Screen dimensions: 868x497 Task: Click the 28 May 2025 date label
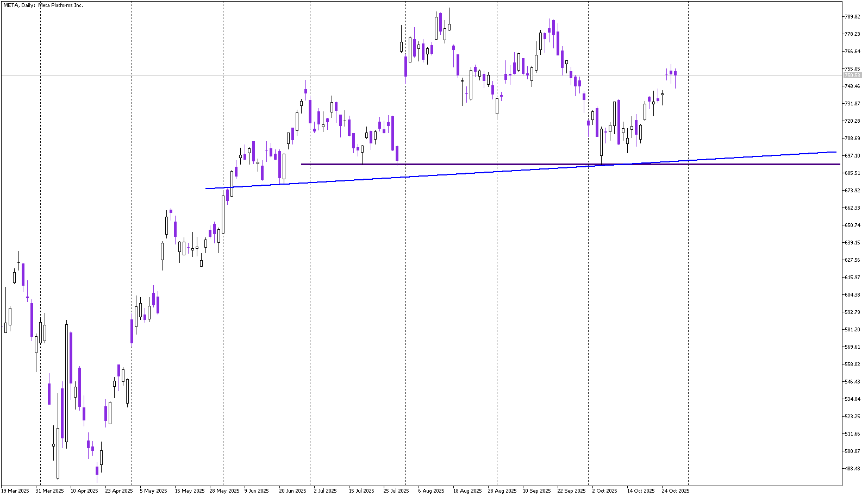point(224,491)
